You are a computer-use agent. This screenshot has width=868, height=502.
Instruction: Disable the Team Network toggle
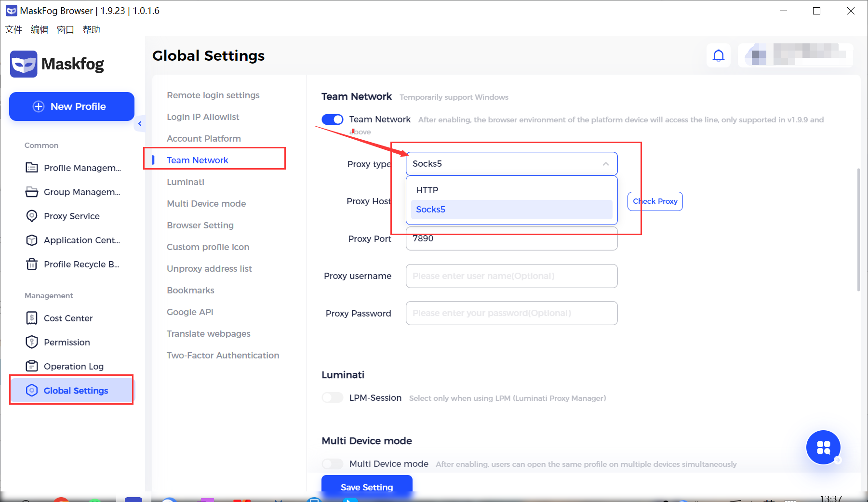pos(333,119)
